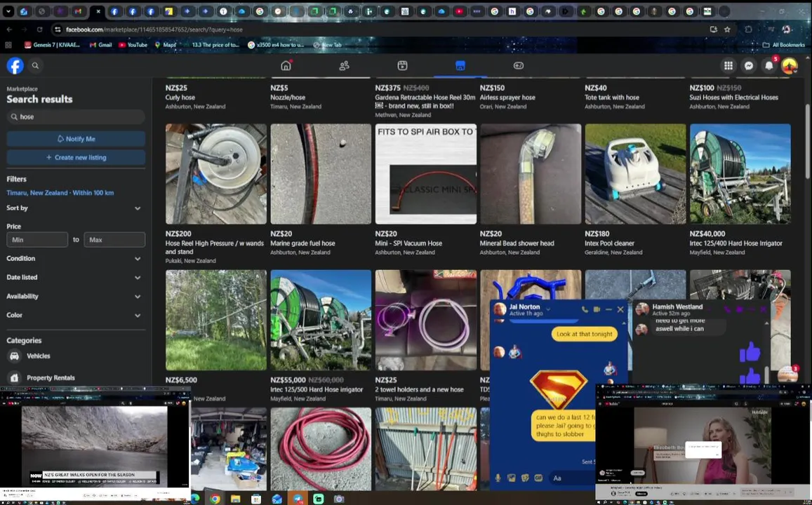Viewport: 812px width, 505px height.
Task: Open the coiled red hose listing photo
Action: point(321,449)
